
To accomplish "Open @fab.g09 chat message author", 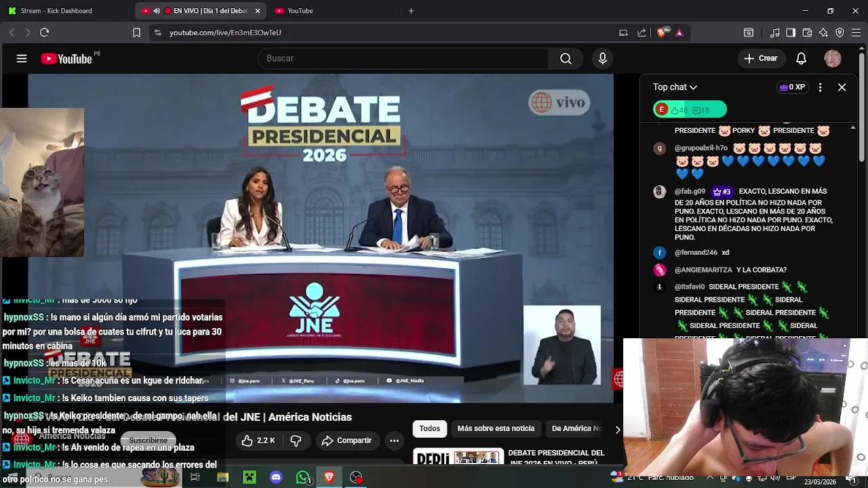I will point(690,192).
